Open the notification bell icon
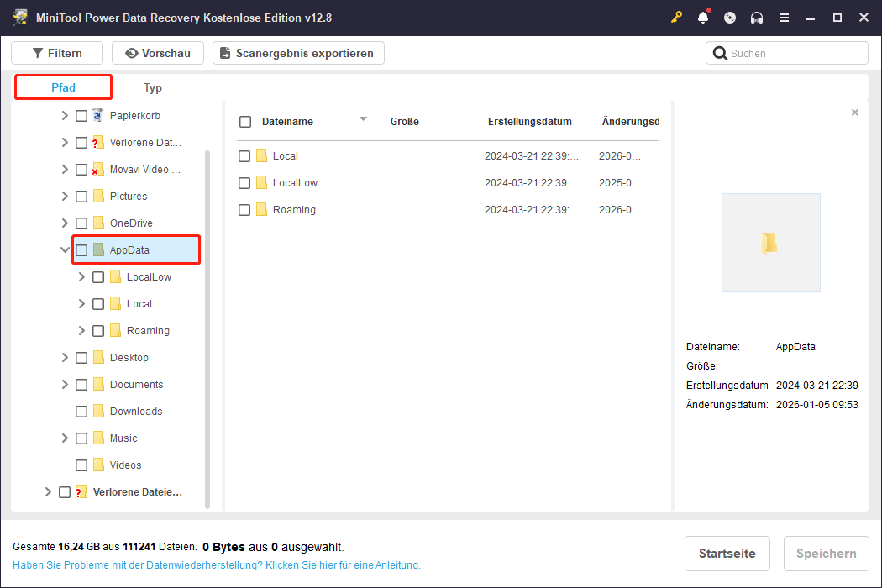Screen dimensions: 882x588 coord(703,17)
